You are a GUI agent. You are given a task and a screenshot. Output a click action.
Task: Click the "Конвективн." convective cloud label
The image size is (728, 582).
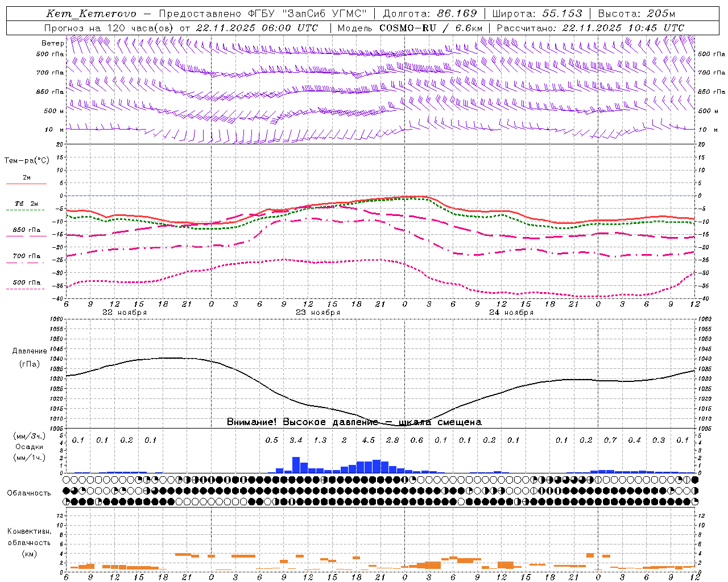[30, 531]
